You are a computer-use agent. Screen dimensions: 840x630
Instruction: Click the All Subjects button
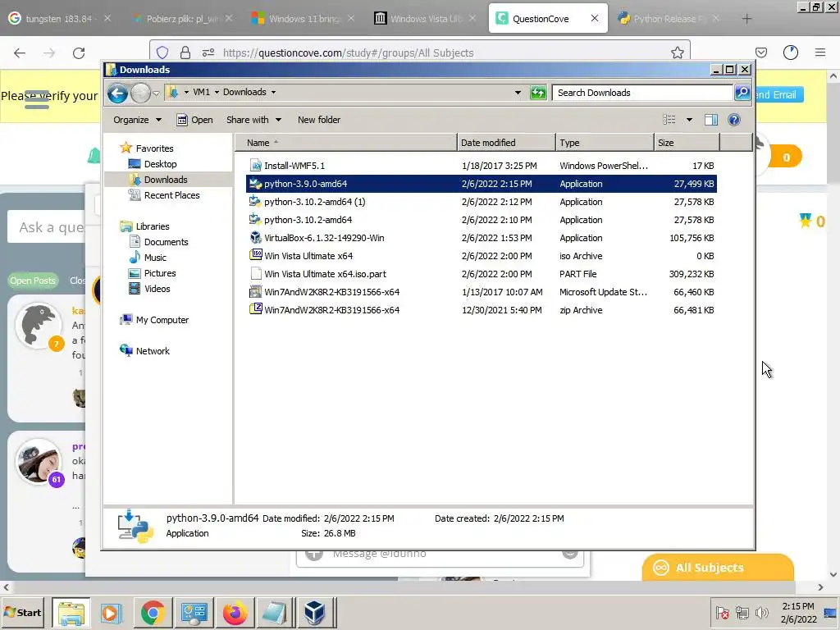[718, 568]
